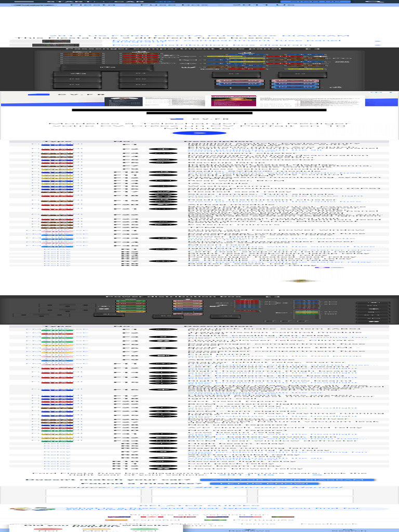Answer Meh in the helpful website survey
Viewport: 399px width, 532px height.
(96, 529)
